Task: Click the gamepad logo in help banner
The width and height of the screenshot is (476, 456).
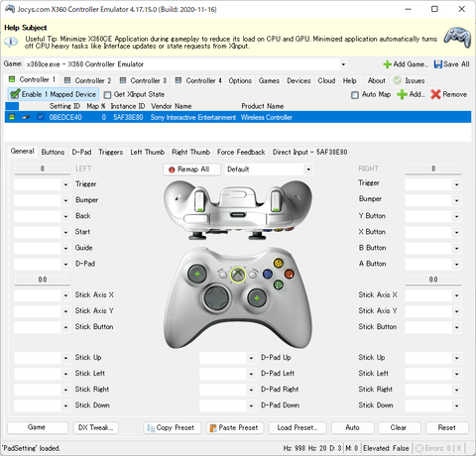Action: coord(457,37)
